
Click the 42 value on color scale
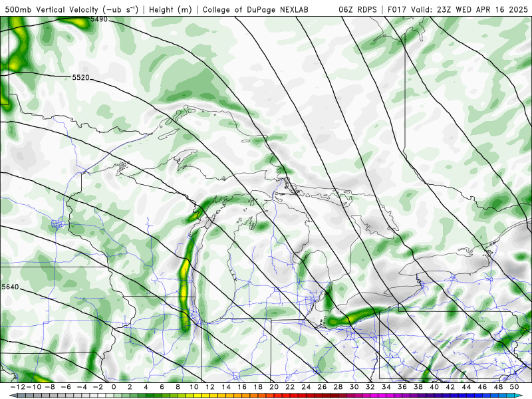click(x=451, y=387)
